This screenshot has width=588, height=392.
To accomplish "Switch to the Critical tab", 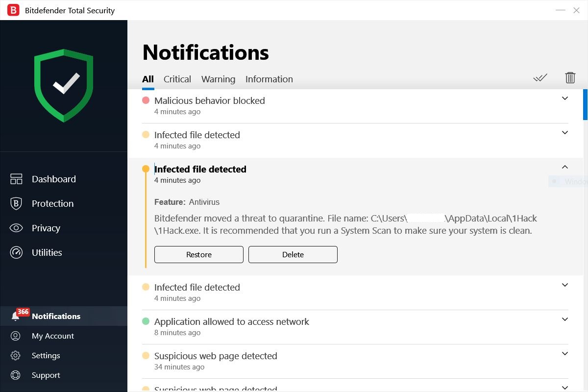I will pyautogui.click(x=177, y=79).
